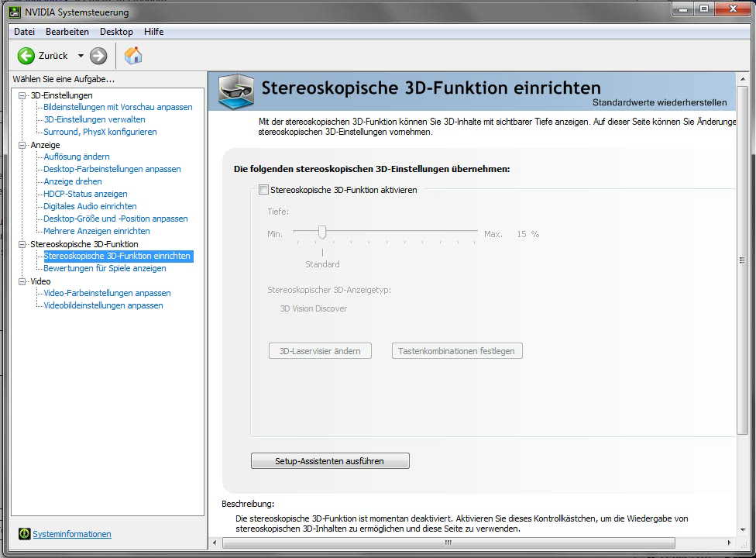Screen dimensions: 756x558
Task: Enable Stereoskopische 3D-Funktion aktivieren checkbox
Action: click(x=263, y=190)
